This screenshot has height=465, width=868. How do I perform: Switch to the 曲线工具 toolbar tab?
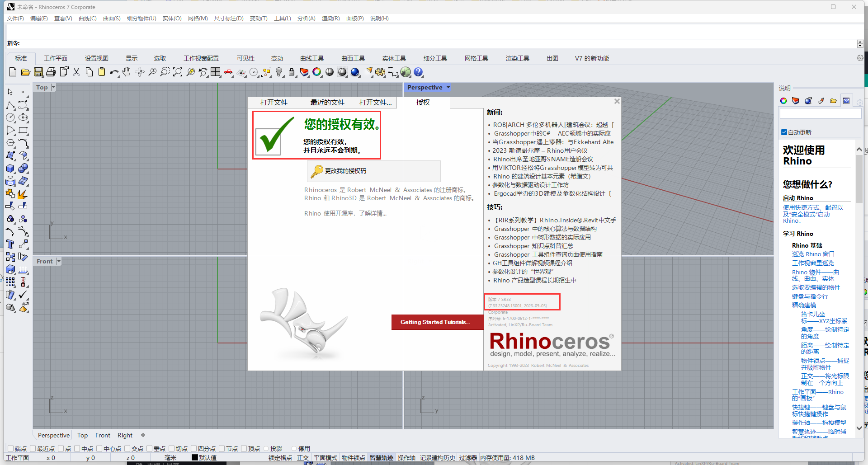tap(312, 58)
